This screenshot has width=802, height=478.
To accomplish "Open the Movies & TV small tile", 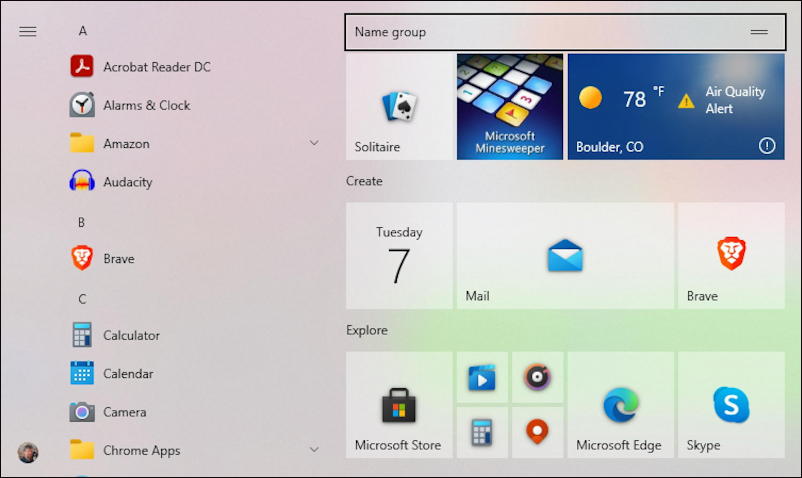I will [x=482, y=377].
